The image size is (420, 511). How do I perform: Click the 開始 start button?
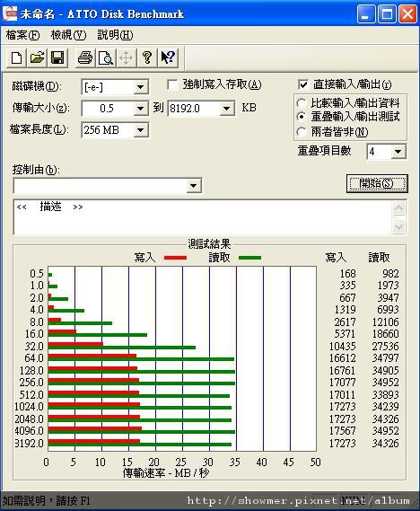(x=377, y=183)
